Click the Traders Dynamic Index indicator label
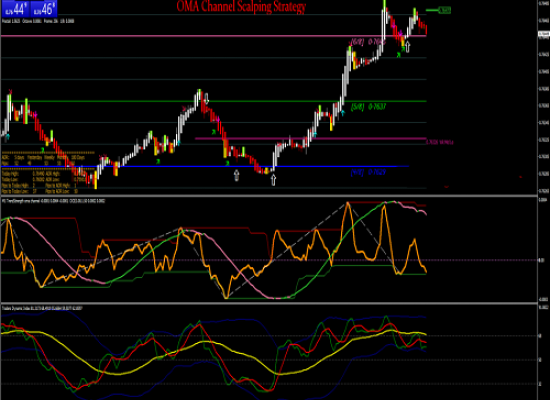This screenshot has height=400, width=550. click(x=42, y=308)
